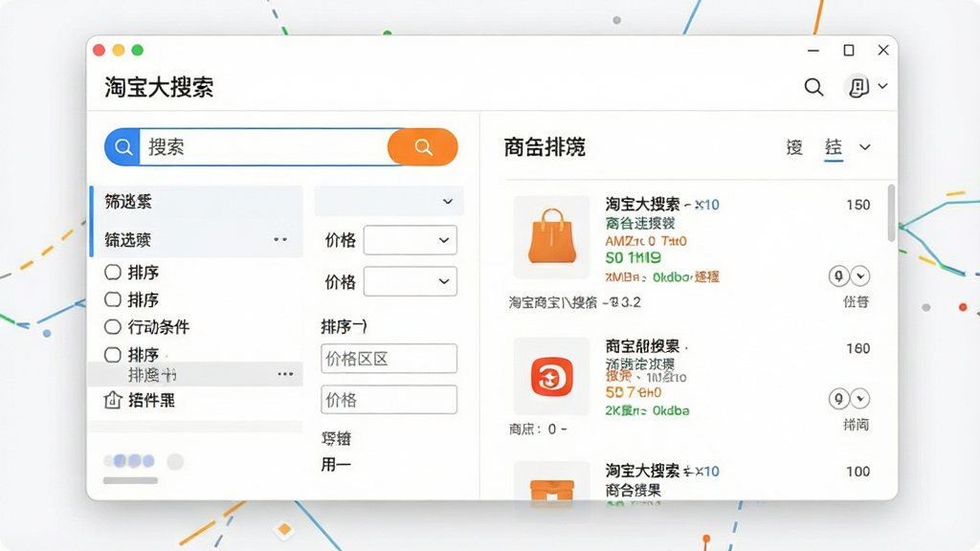Click the red app-icon product thumbnail
This screenshot has width=980, height=551.
(551, 376)
